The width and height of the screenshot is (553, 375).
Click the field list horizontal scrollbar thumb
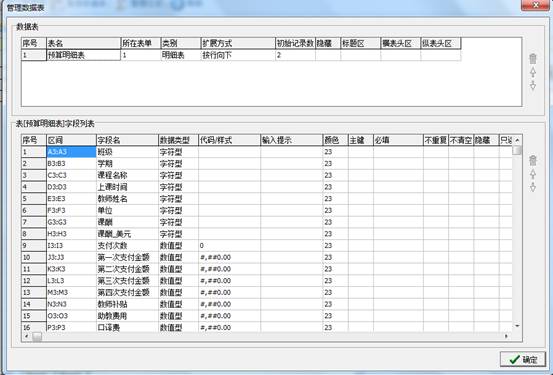click(37, 337)
